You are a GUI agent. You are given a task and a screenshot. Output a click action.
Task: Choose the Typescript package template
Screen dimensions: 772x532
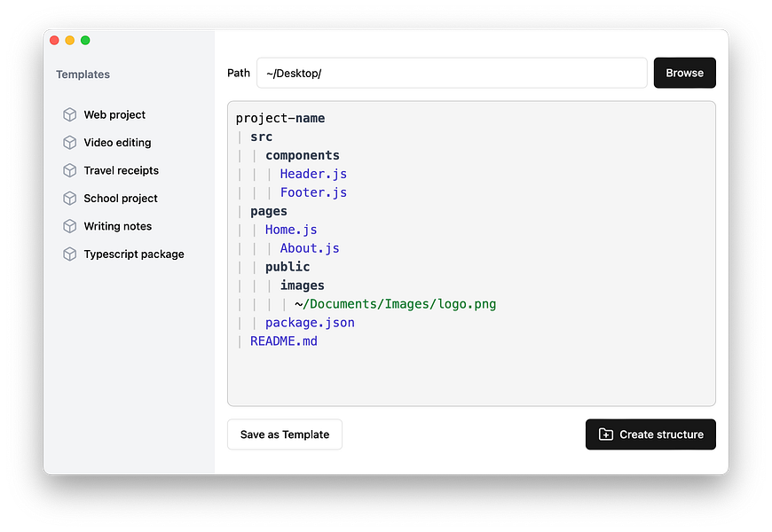pyautogui.click(x=134, y=254)
